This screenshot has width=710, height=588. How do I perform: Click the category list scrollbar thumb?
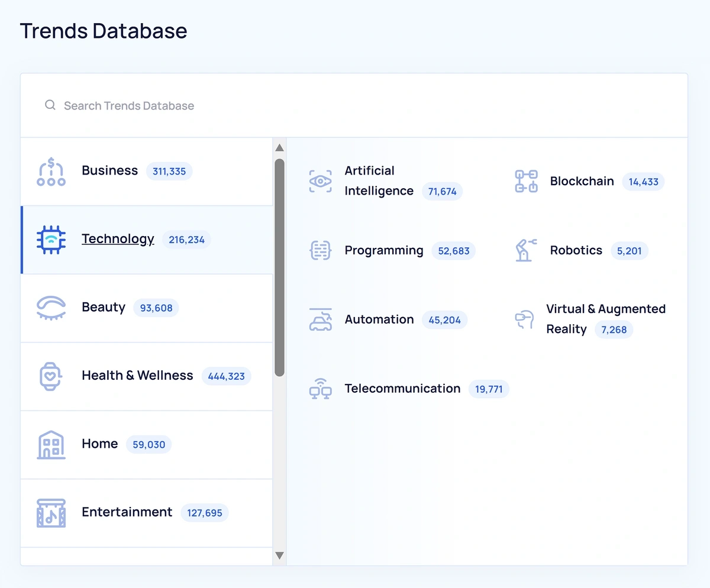[x=280, y=266]
